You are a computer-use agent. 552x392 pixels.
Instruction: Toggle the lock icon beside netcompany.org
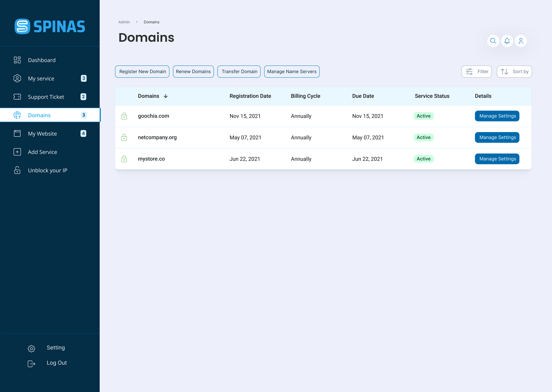click(x=124, y=138)
